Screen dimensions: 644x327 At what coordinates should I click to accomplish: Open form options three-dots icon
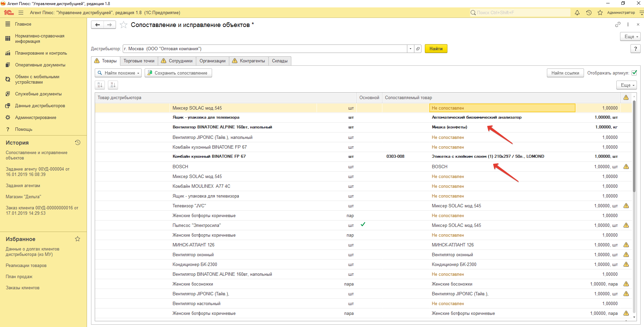[x=628, y=24]
